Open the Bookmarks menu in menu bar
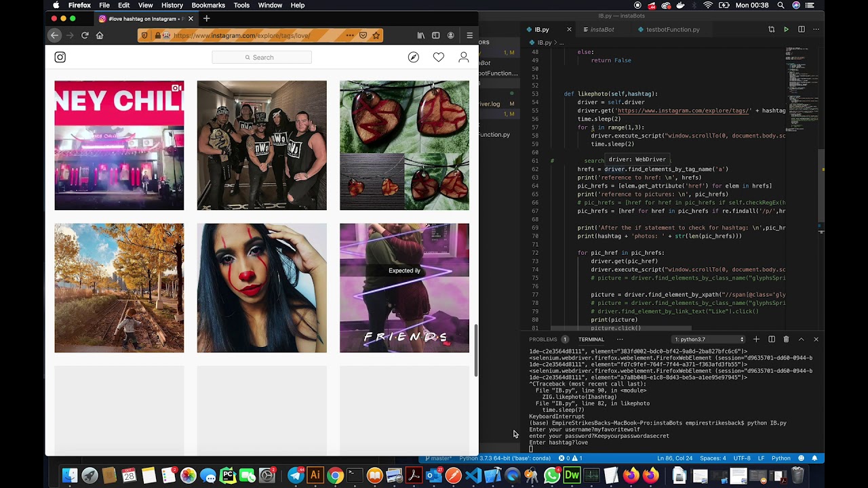 pyautogui.click(x=208, y=5)
